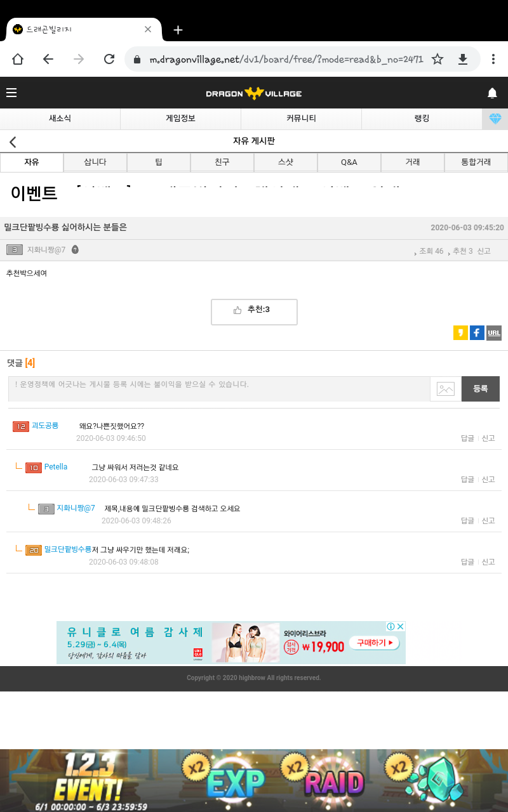Screen dimensions: 508x812
Task: Copy post link with URL icon
Action: point(494,333)
